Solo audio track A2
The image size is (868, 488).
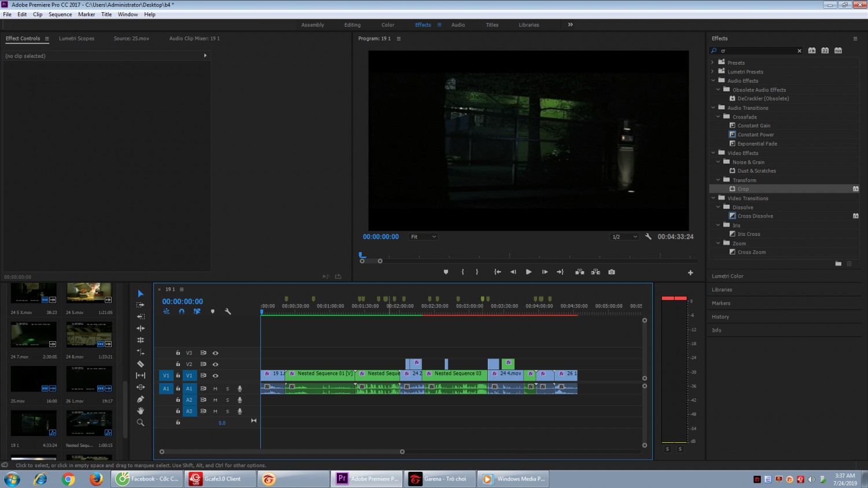coord(227,400)
